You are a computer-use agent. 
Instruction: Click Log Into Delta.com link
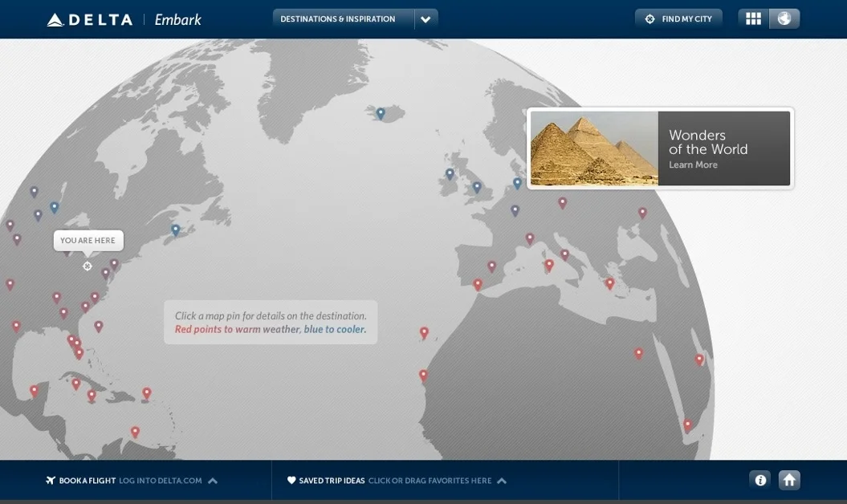click(x=161, y=481)
